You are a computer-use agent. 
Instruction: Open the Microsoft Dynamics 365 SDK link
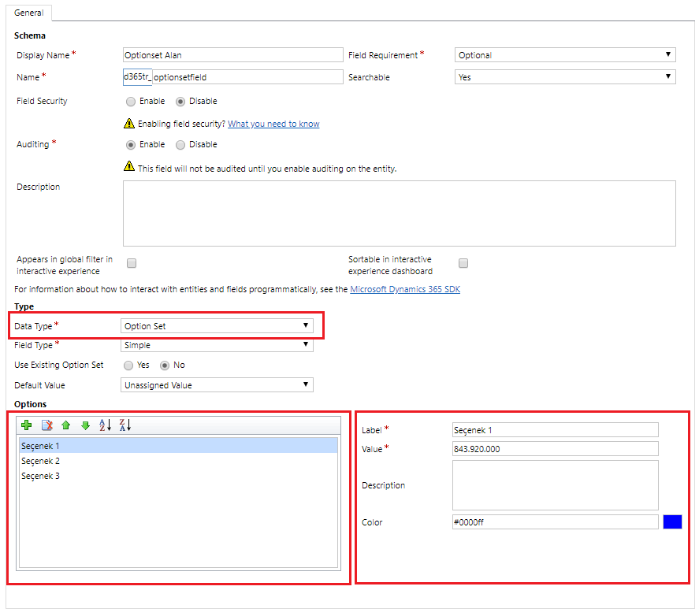click(x=405, y=289)
